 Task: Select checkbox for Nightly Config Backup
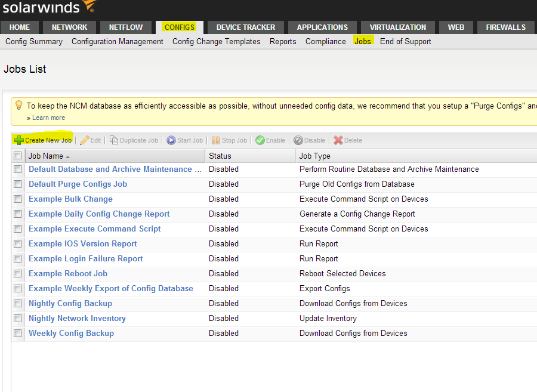point(17,303)
